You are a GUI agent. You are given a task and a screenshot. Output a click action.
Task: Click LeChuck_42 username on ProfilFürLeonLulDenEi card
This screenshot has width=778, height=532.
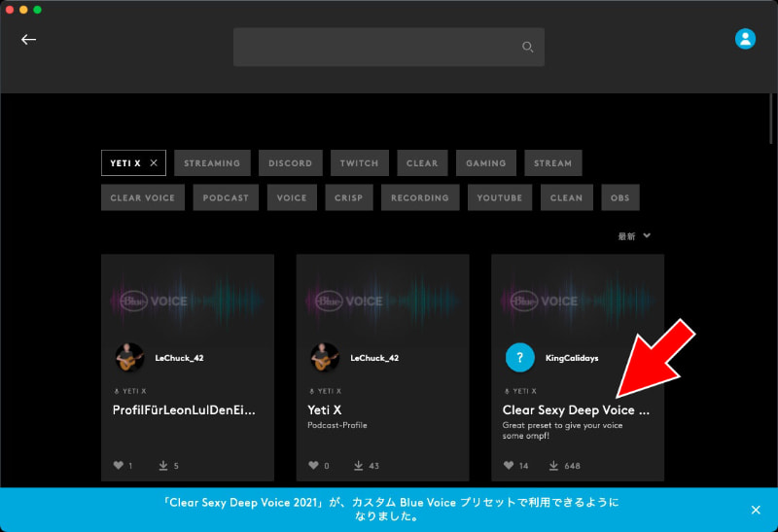179,358
